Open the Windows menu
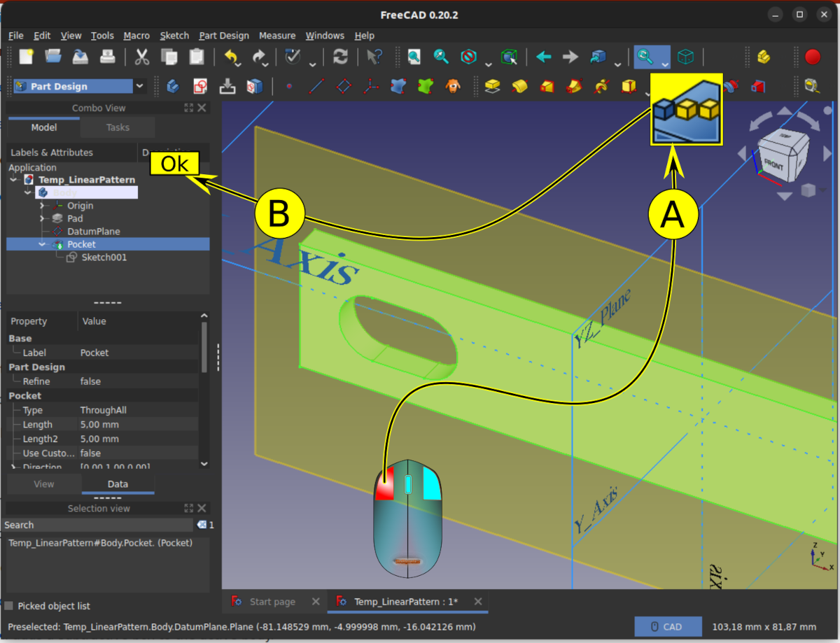The height and width of the screenshot is (643, 840). coord(325,36)
